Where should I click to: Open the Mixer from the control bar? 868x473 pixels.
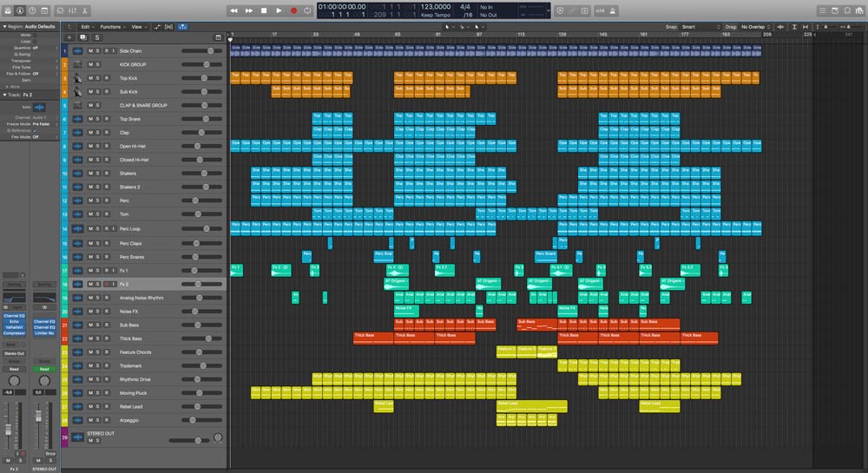coord(71,10)
